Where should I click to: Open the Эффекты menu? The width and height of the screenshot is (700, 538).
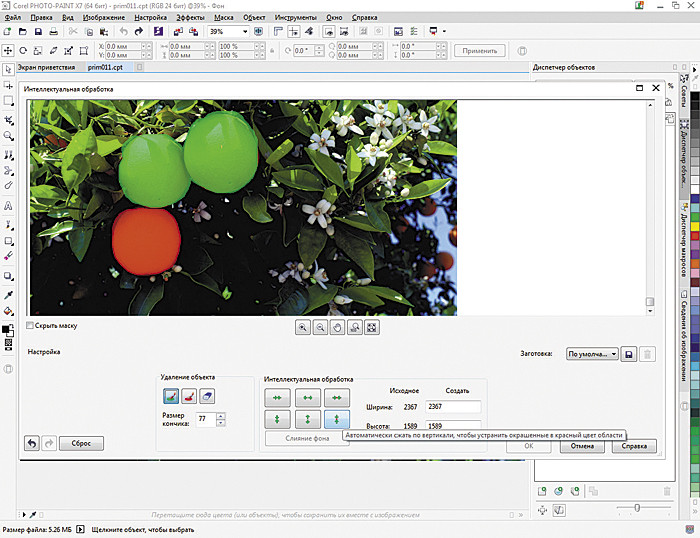190,18
